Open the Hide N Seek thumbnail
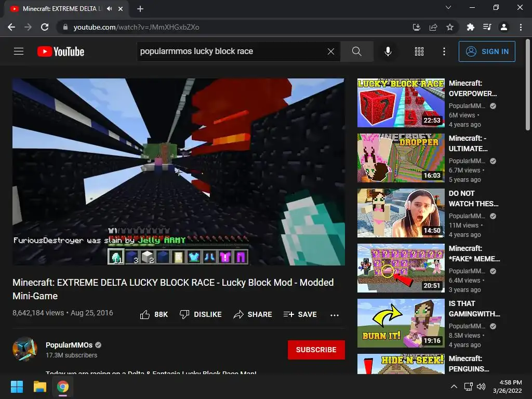532x399 pixels. pos(401,364)
